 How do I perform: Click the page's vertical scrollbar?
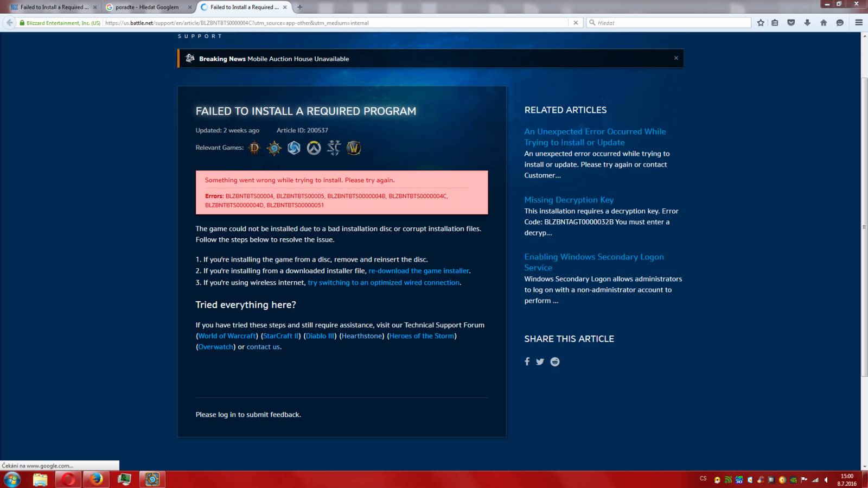(864, 228)
